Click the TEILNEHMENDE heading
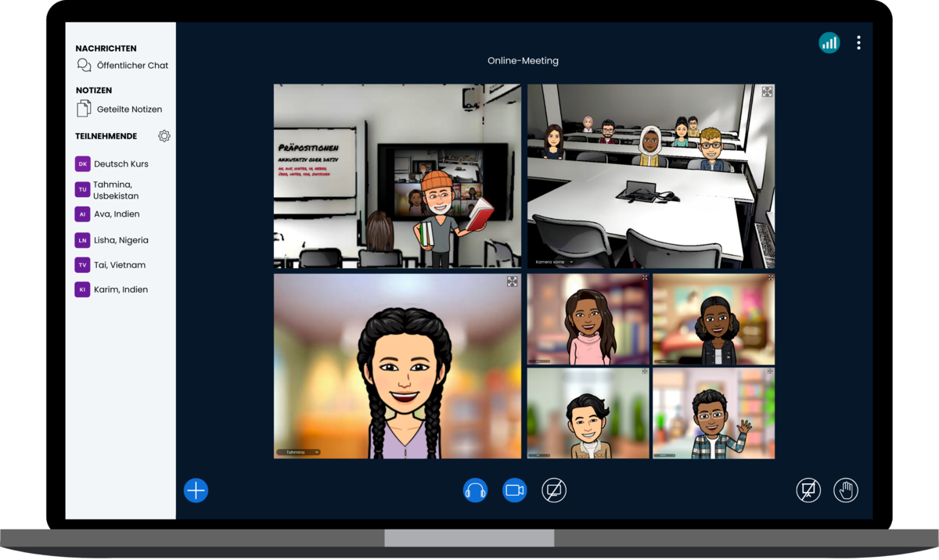This screenshot has width=939, height=560. (x=106, y=136)
